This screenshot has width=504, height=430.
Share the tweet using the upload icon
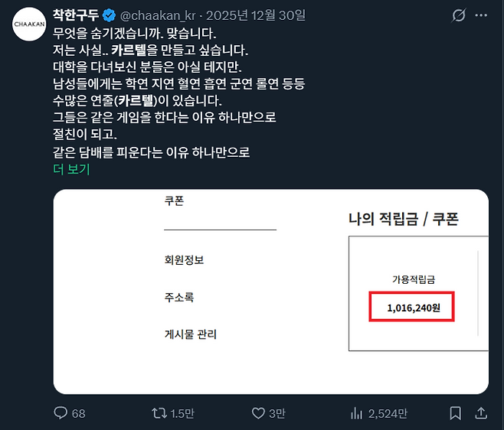pyautogui.click(x=481, y=413)
